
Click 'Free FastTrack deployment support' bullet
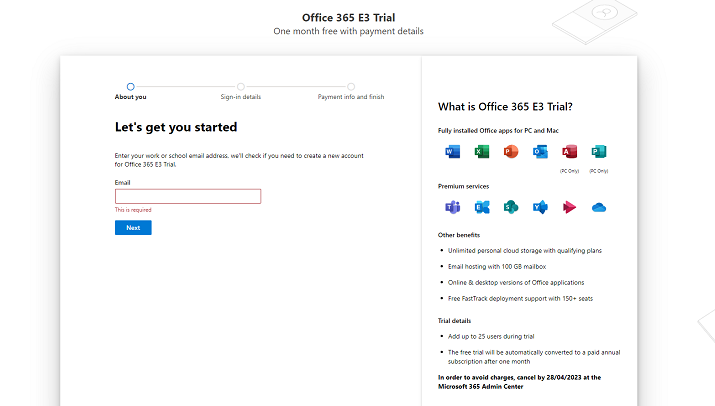[x=520, y=298]
